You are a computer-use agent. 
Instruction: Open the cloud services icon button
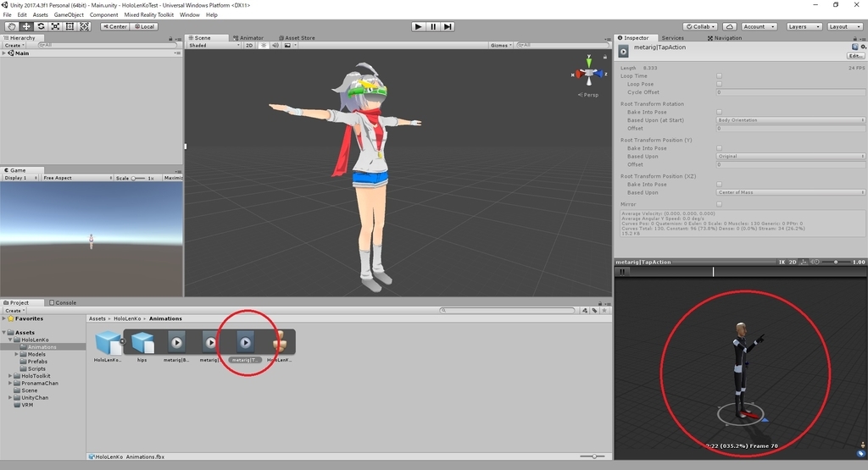[x=730, y=26]
